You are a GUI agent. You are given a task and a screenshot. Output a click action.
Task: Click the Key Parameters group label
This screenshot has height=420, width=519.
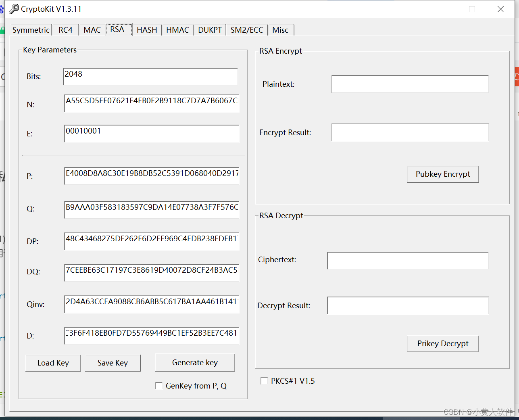pyautogui.click(x=50, y=50)
